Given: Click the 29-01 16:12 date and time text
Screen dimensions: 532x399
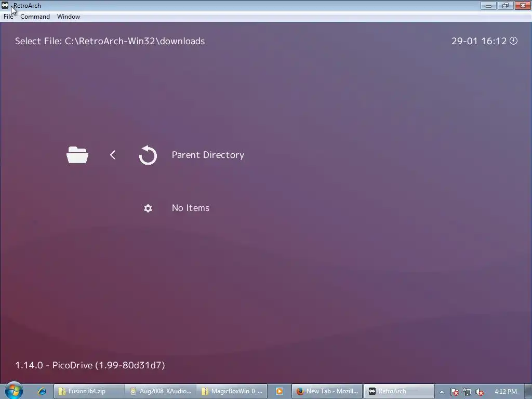Looking at the screenshot, I should [x=479, y=41].
